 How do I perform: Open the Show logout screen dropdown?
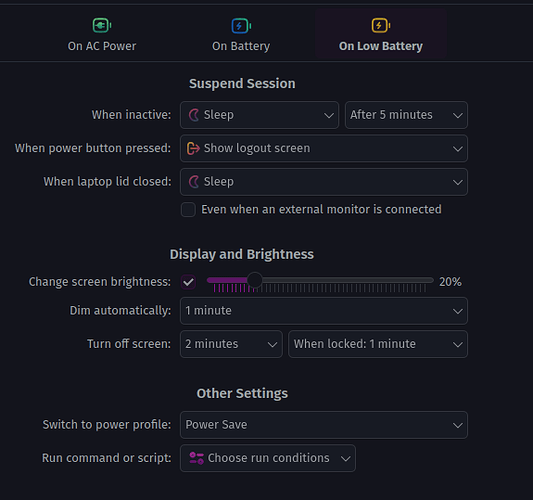324,148
